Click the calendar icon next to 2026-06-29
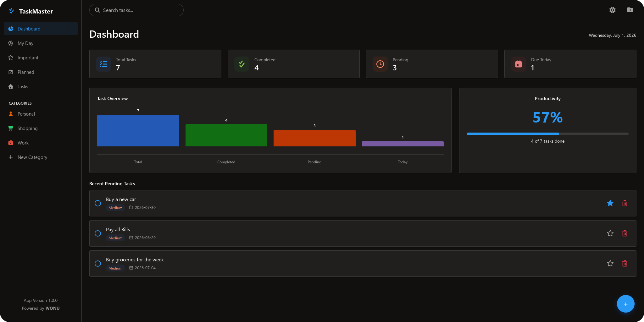The image size is (644, 322). pyautogui.click(x=131, y=237)
